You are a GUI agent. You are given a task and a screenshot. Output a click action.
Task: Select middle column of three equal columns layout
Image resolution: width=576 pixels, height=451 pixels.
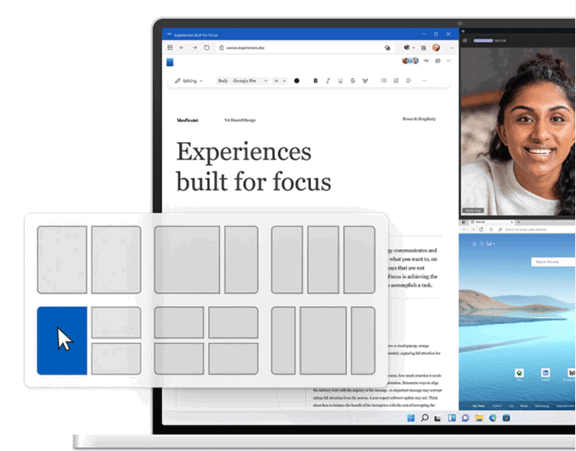point(323,260)
